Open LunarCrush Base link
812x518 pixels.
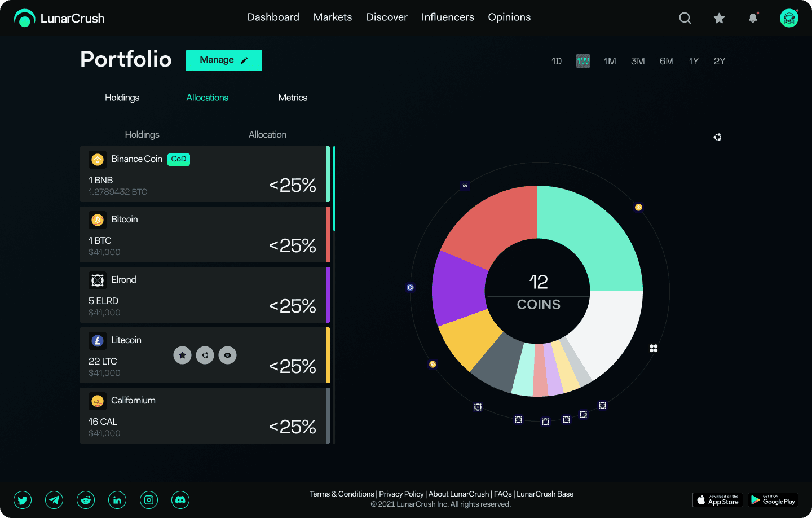545,494
